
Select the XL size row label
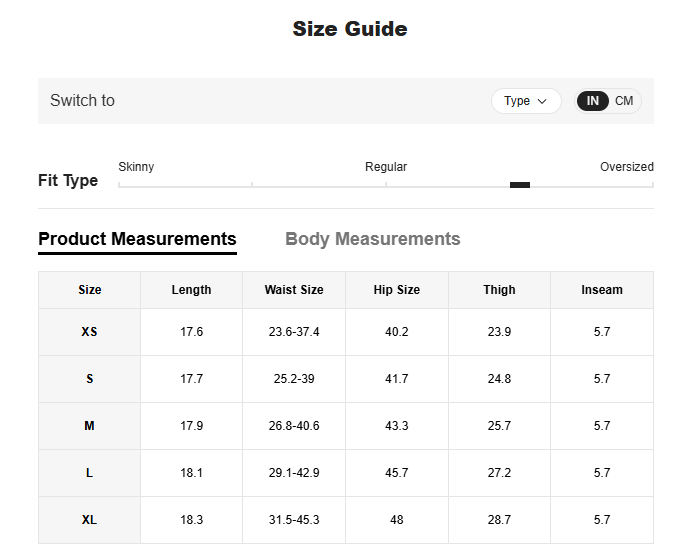coord(90,520)
